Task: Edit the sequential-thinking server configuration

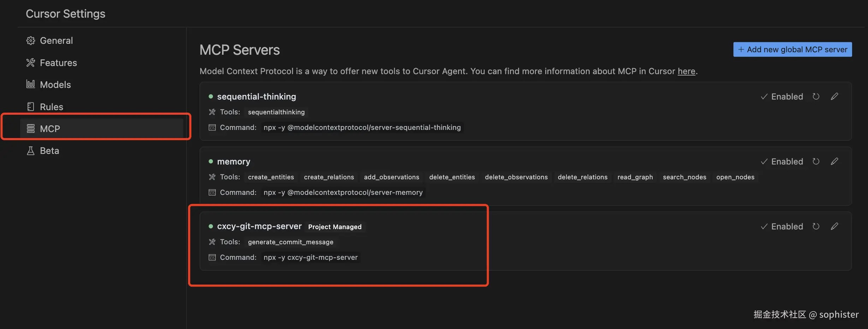Action: [x=834, y=96]
